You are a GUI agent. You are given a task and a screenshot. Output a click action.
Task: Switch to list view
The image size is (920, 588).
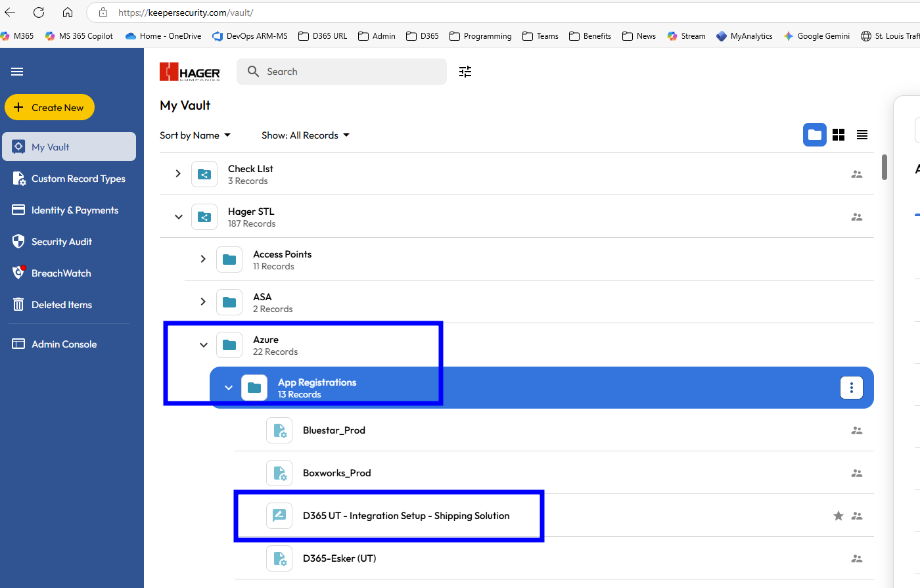[862, 135]
